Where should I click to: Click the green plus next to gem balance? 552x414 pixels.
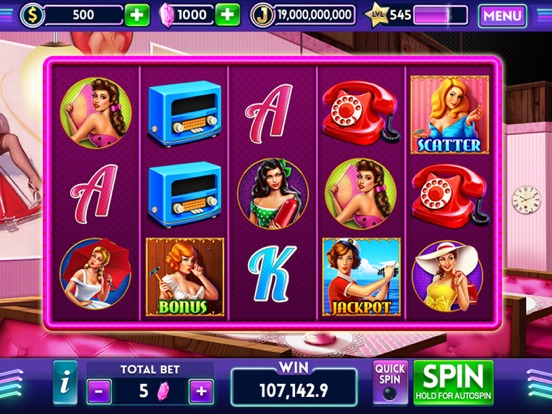[227, 15]
